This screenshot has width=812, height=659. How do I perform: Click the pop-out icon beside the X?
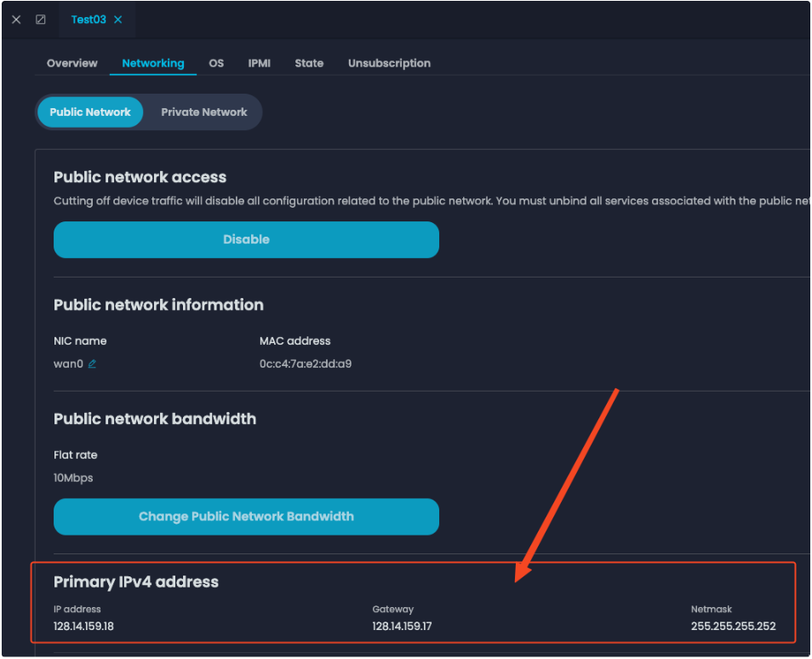41,20
